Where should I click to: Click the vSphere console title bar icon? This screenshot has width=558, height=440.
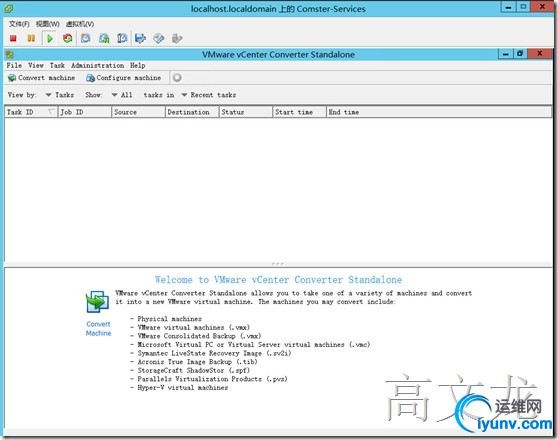point(9,8)
